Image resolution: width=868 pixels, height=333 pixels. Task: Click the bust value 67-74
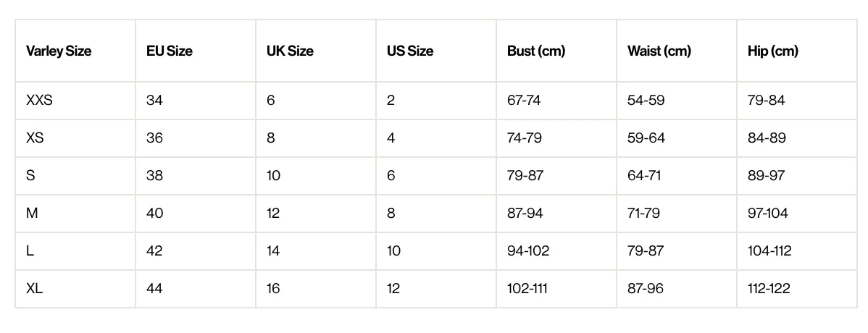pyautogui.click(x=524, y=100)
